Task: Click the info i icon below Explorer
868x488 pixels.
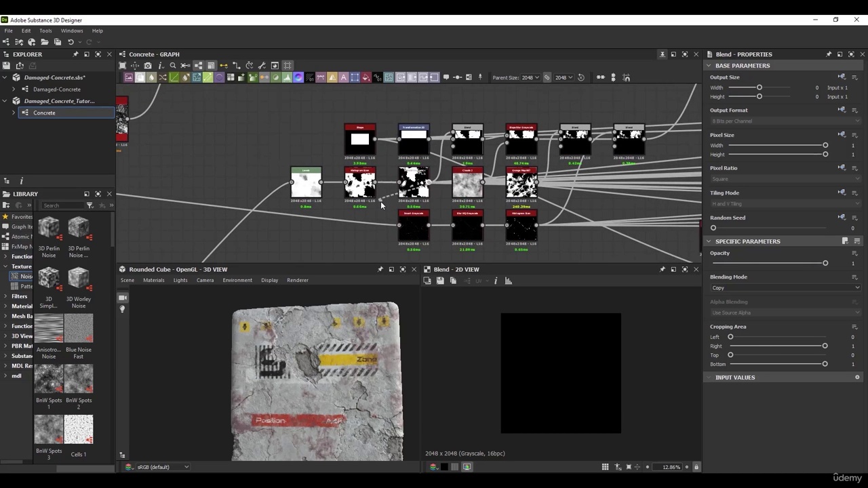Action: click(21, 181)
